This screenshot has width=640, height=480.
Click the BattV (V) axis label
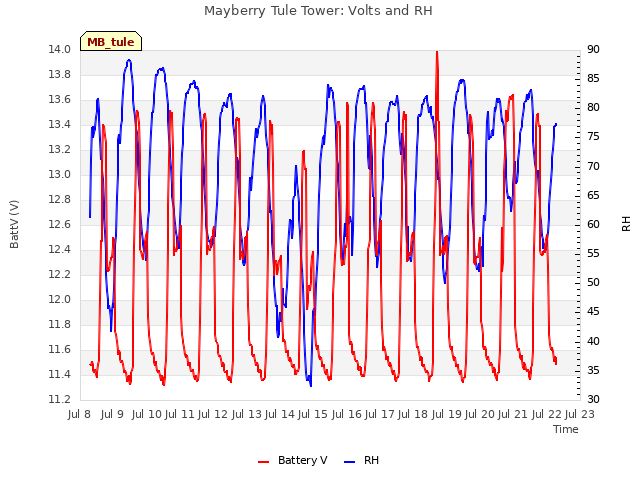[14, 224]
